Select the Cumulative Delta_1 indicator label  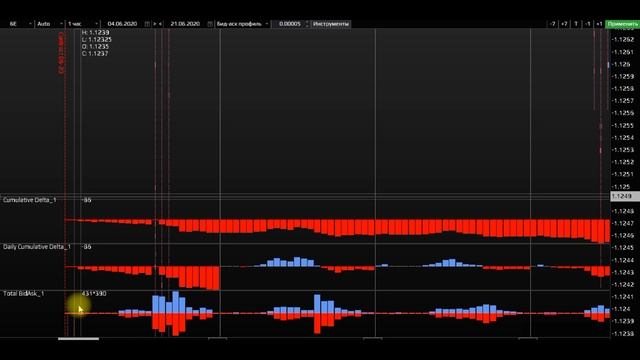pyautogui.click(x=29, y=200)
